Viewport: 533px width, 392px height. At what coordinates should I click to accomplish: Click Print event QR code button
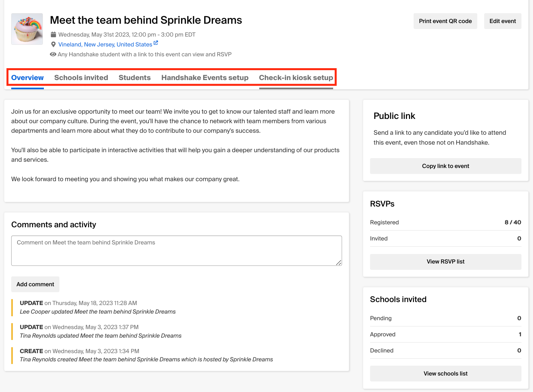click(445, 21)
